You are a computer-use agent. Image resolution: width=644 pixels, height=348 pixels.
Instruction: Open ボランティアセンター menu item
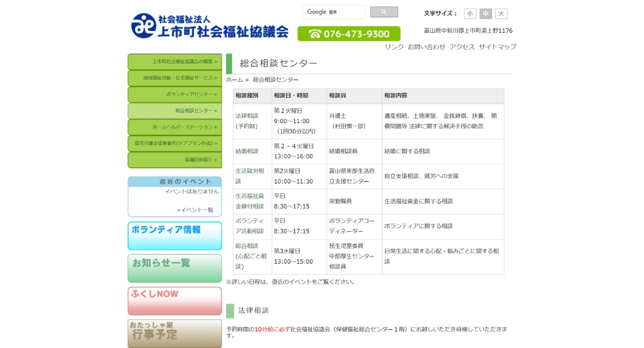(x=175, y=95)
